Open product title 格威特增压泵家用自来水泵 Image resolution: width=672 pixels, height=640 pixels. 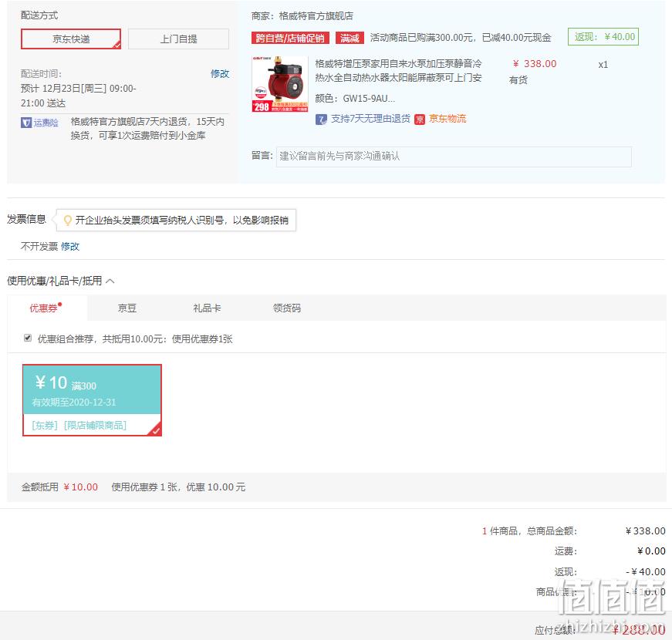[x=398, y=71]
